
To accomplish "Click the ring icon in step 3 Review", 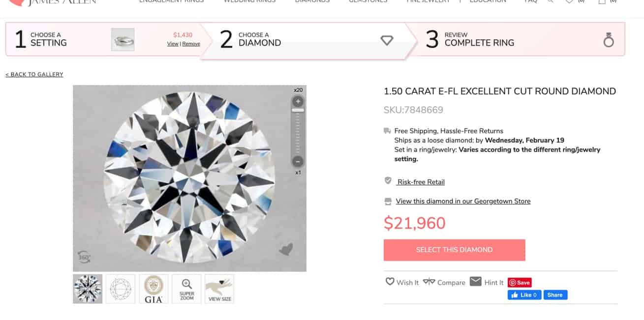I will click(x=609, y=40).
